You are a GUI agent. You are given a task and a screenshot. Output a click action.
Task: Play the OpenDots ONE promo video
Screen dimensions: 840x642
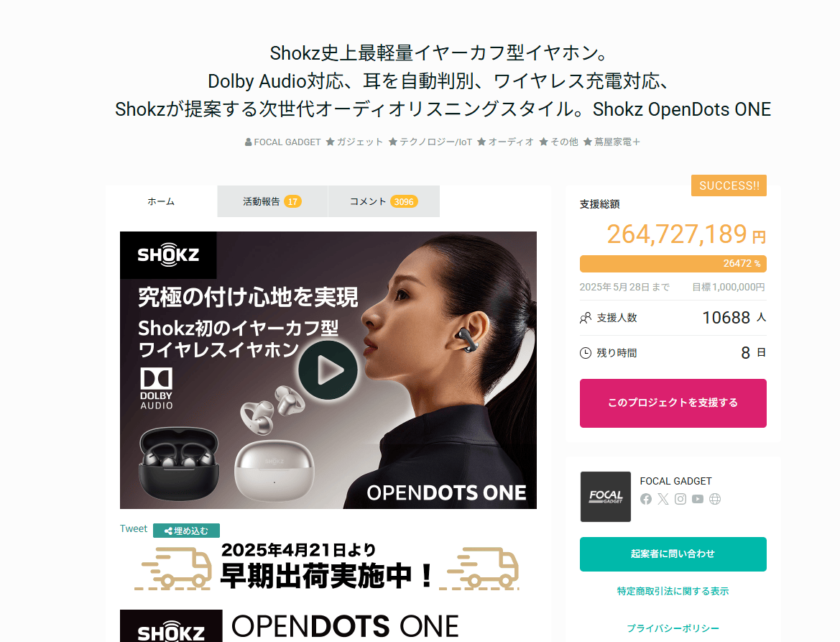point(328,370)
